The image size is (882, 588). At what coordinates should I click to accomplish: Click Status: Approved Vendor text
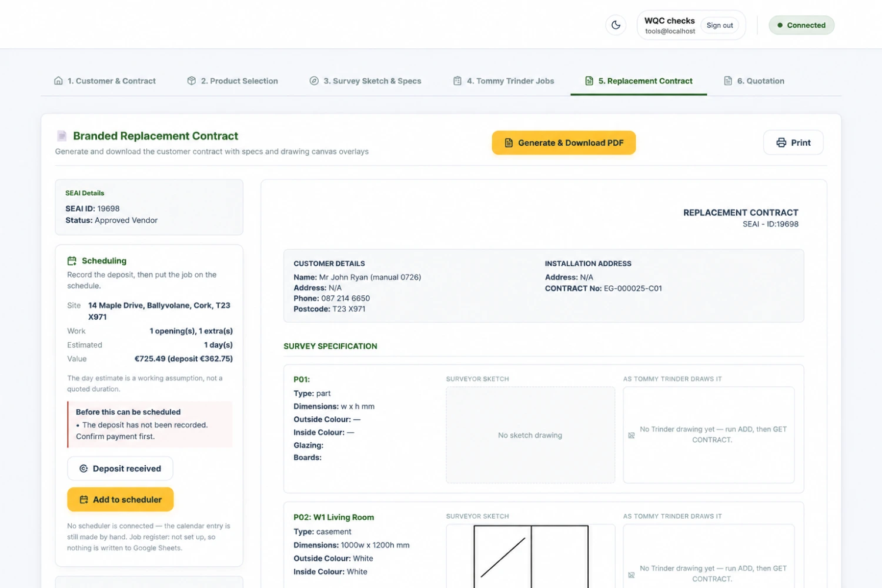(x=112, y=220)
